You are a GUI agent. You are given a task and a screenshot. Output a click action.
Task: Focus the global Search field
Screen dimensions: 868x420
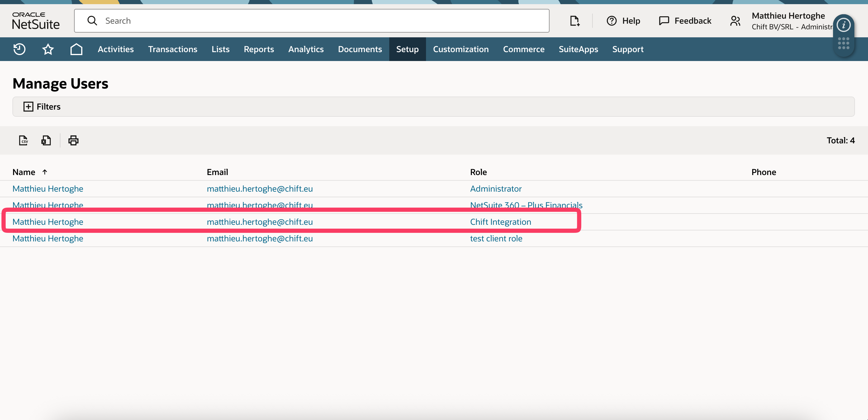point(312,21)
